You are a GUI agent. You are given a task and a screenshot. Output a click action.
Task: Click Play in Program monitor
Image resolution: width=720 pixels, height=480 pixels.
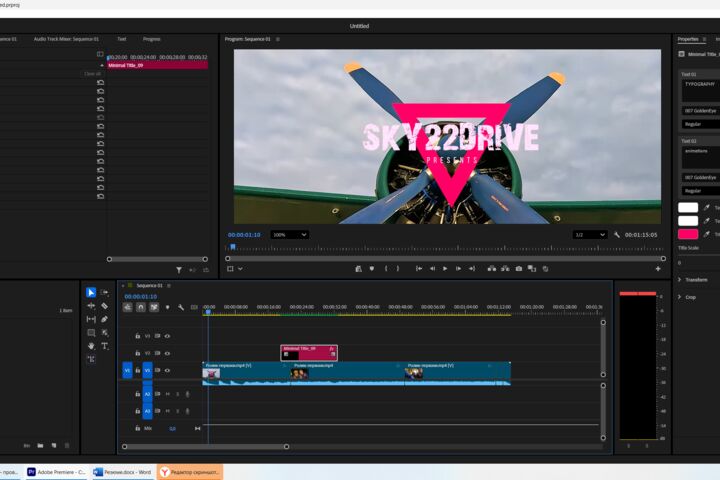coord(444,269)
